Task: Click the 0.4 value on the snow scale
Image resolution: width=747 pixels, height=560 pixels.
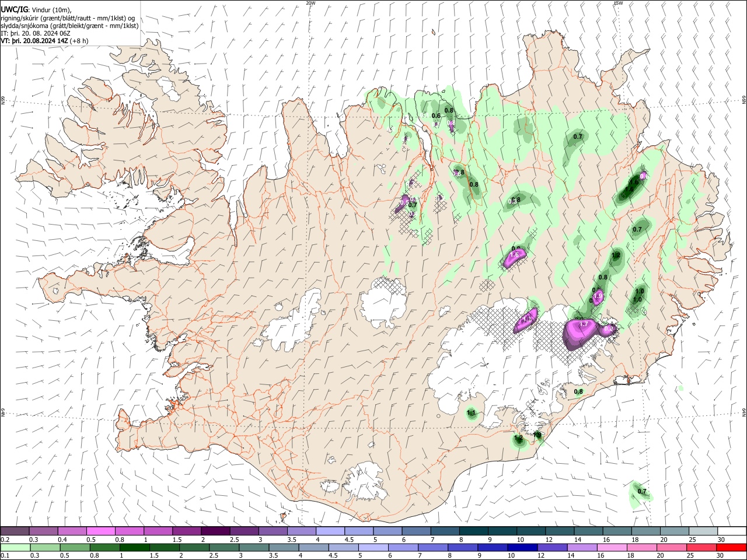Action: coord(62,540)
